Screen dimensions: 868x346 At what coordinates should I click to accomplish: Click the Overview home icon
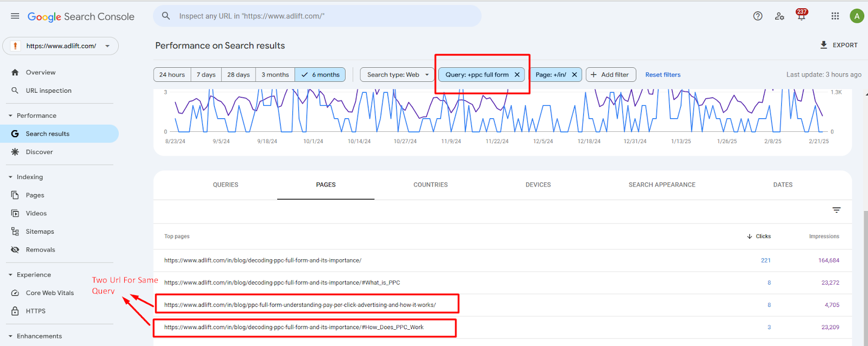[x=15, y=72]
